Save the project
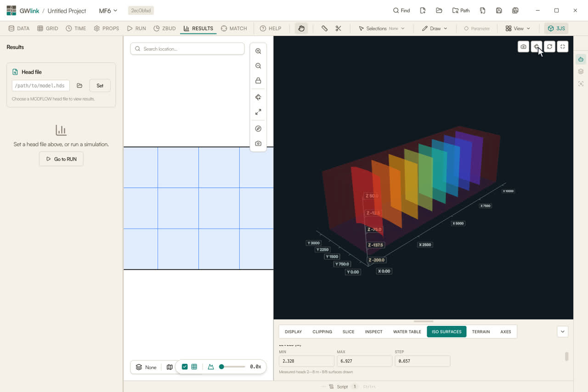The width and height of the screenshot is (588, 392). tap(499, 11)
